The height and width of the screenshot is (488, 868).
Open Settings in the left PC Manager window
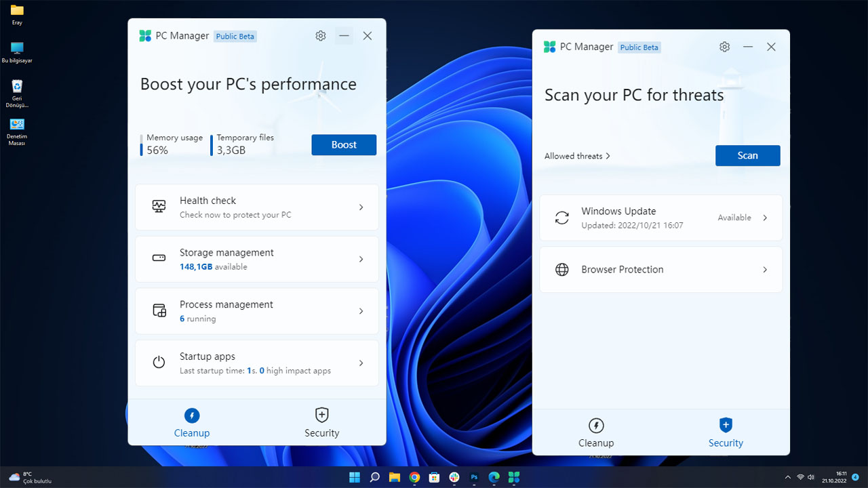click(x=320, y=36)
